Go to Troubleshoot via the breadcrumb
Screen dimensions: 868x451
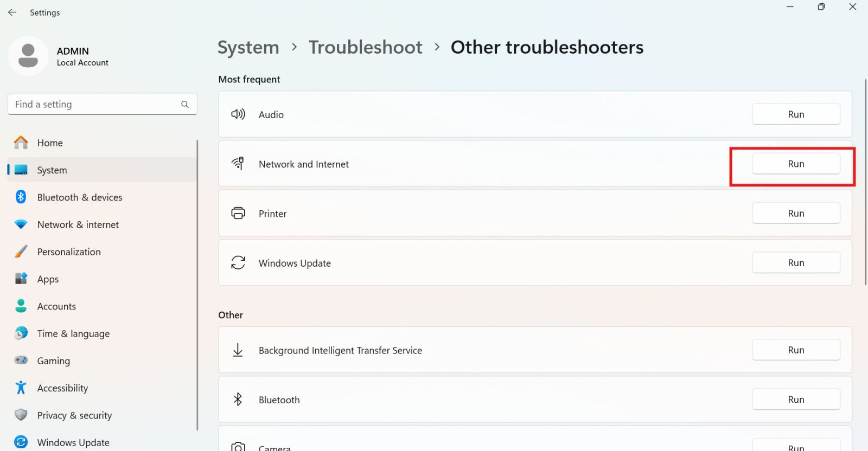click(x=365, y=47)
